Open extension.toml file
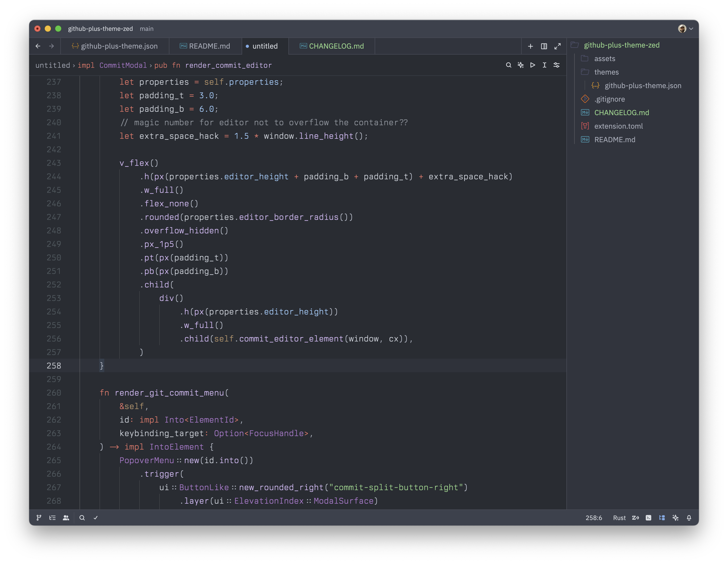728x564 pixels. [618, 126]
